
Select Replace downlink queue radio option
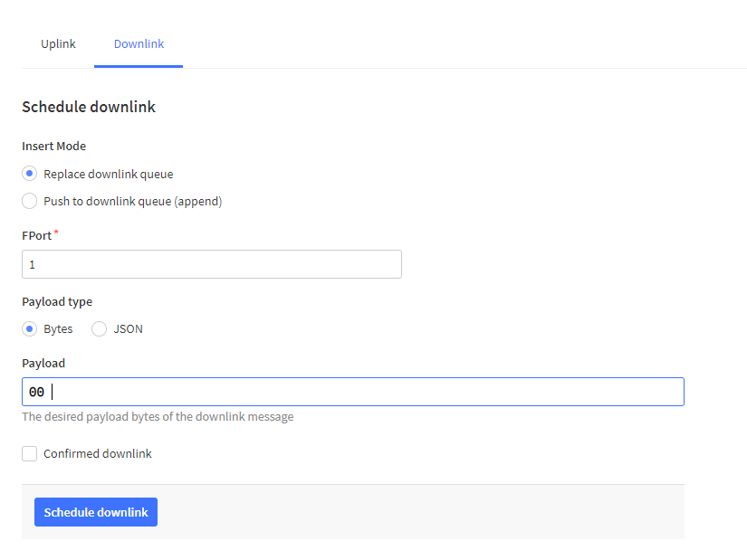coord(30,174)
